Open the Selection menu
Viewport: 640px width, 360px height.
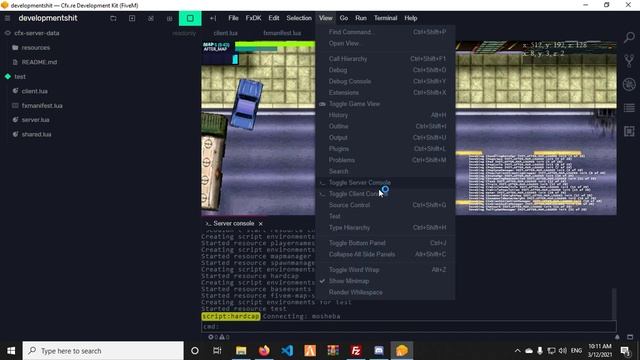(299, 18)
